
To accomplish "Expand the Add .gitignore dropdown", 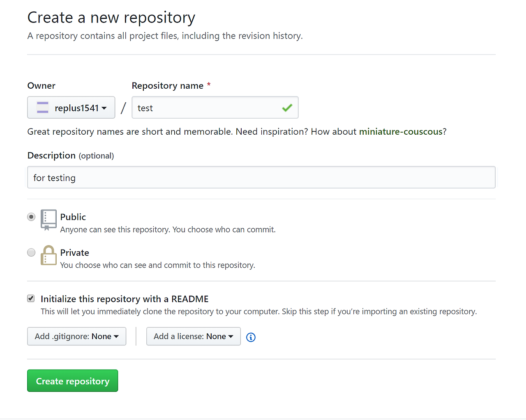I will tap(76, 336).
